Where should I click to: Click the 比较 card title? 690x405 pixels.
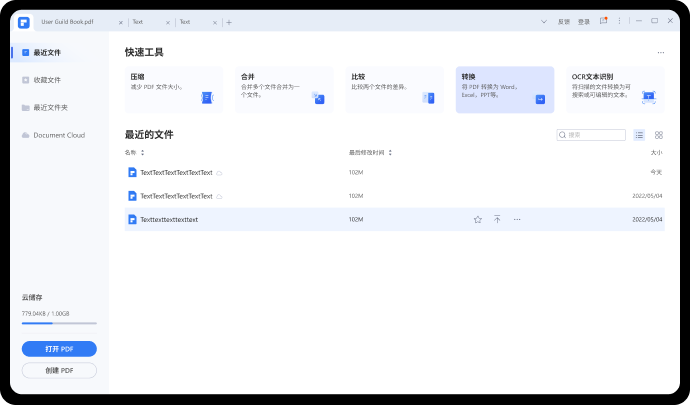point(358,77)
